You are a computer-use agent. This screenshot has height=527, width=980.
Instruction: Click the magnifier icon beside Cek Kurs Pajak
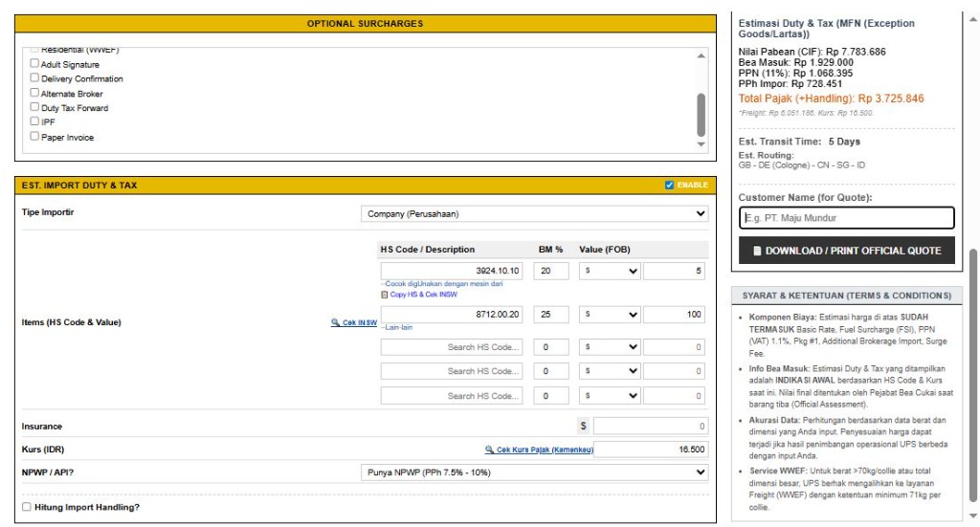pyautogui.click(x=490, y=450)
